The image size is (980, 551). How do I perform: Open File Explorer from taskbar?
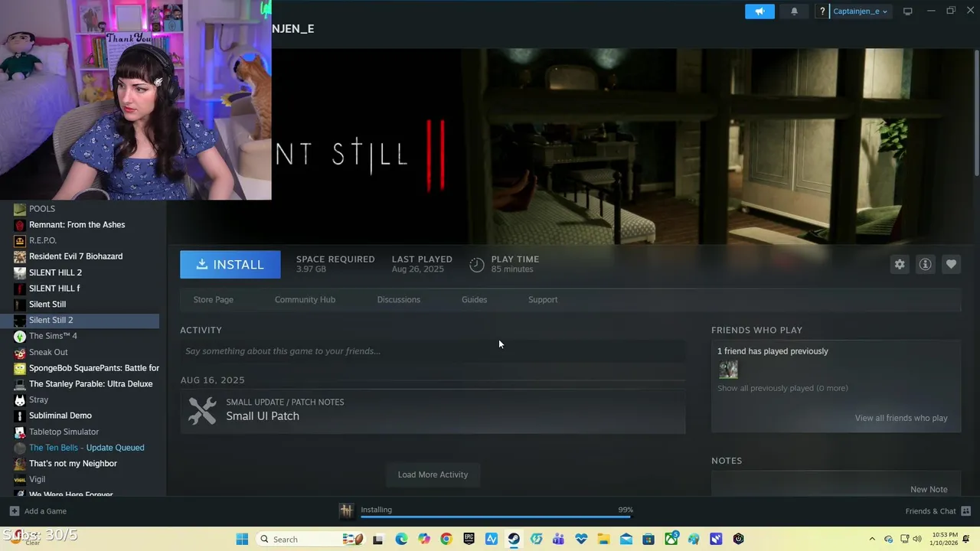click(x=603, y=540)
